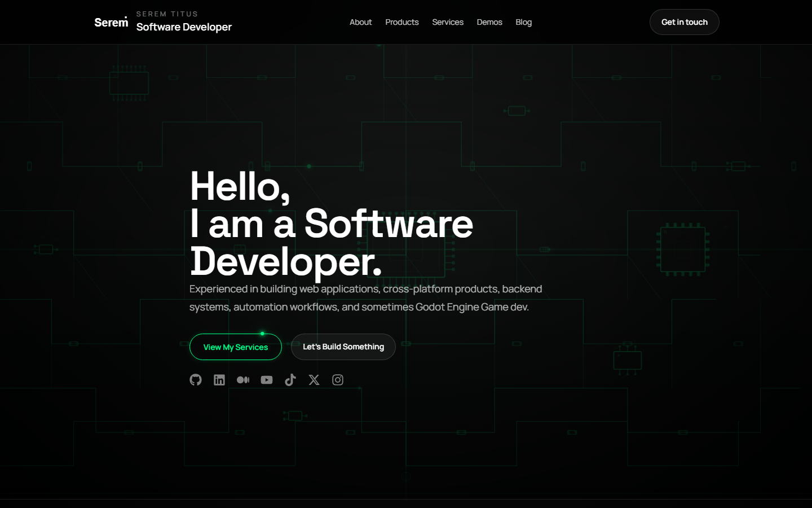Viewport: 812px width, 508px height.
Task: Go to the Demos nav link
Action: click(489, 22)
